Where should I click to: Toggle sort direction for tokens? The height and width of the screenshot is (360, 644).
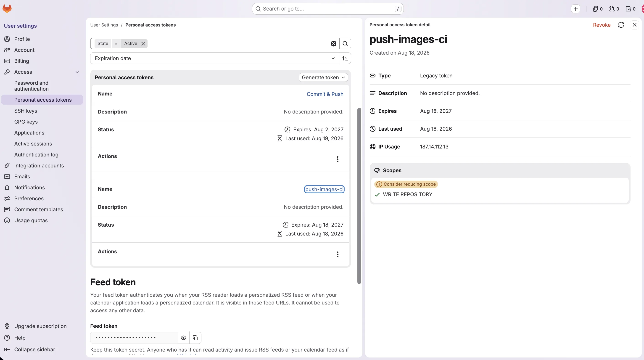(x=345, y=58)
